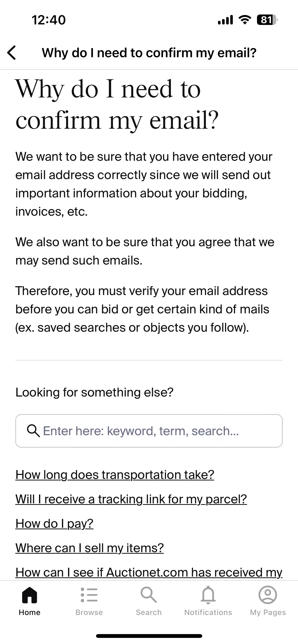Viewport: 298px width, 644px height.
Task: Open "How long does transportation take?" link
Action: click(115, 475)
